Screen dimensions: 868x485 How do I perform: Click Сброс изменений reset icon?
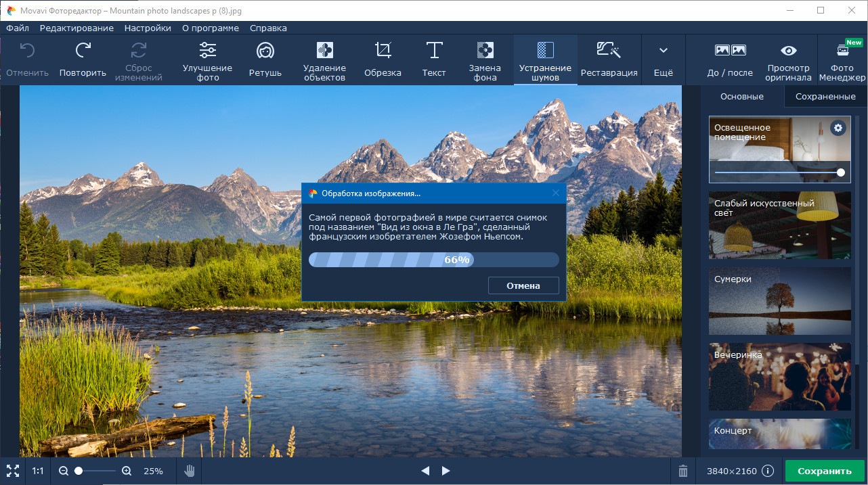(139, 50)
